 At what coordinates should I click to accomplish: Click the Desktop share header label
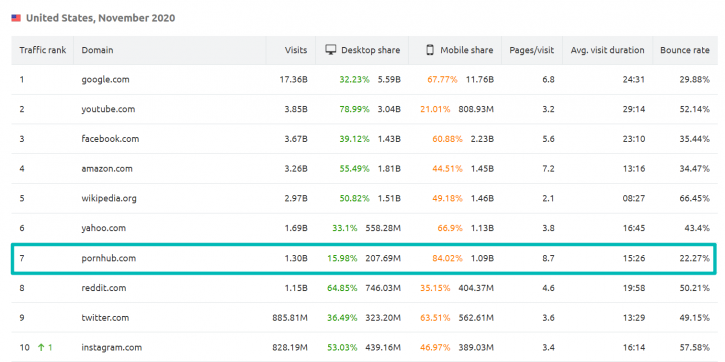(370, 50)
